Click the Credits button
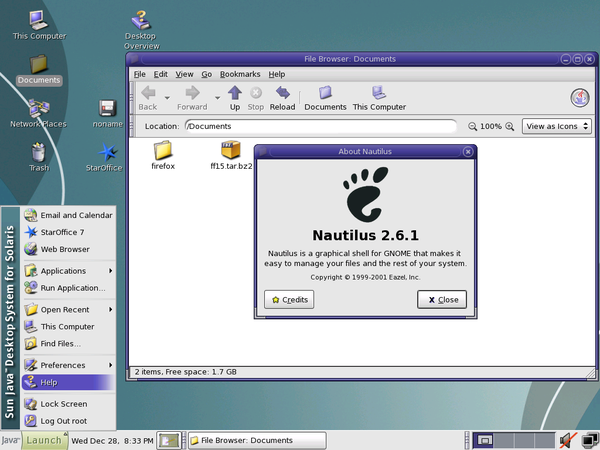600x450 pixels. tap(289, 300)
